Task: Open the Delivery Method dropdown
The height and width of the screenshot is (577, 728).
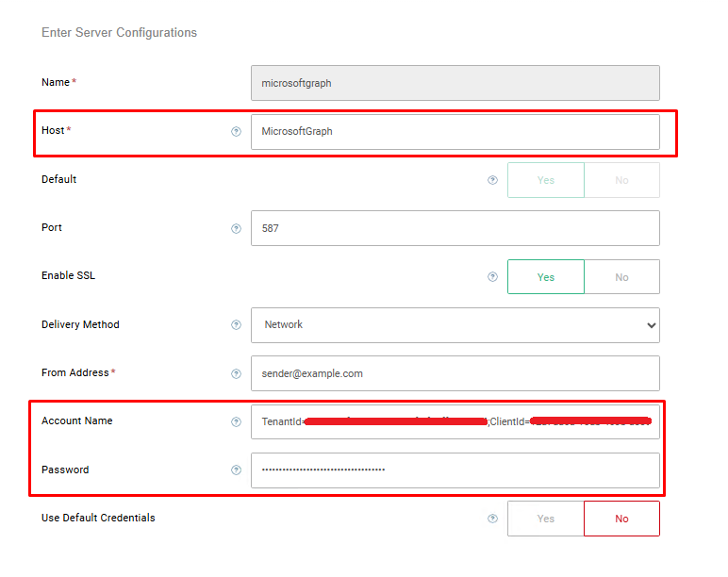Action: 455,324
